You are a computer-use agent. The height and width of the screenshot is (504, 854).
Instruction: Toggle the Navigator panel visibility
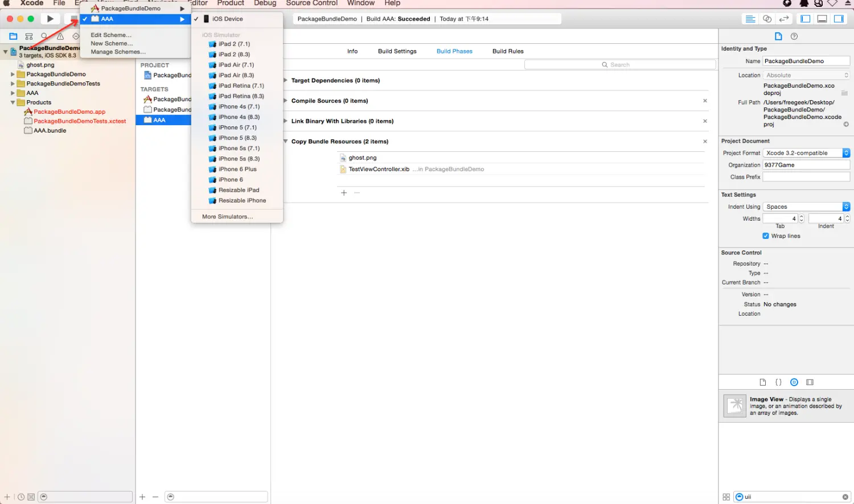pyautogui.click(x=805, y=19)
